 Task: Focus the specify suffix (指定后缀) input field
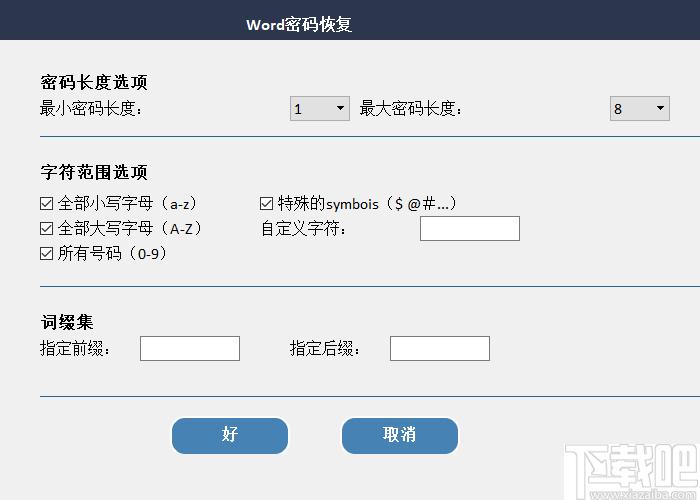(440, 348)
